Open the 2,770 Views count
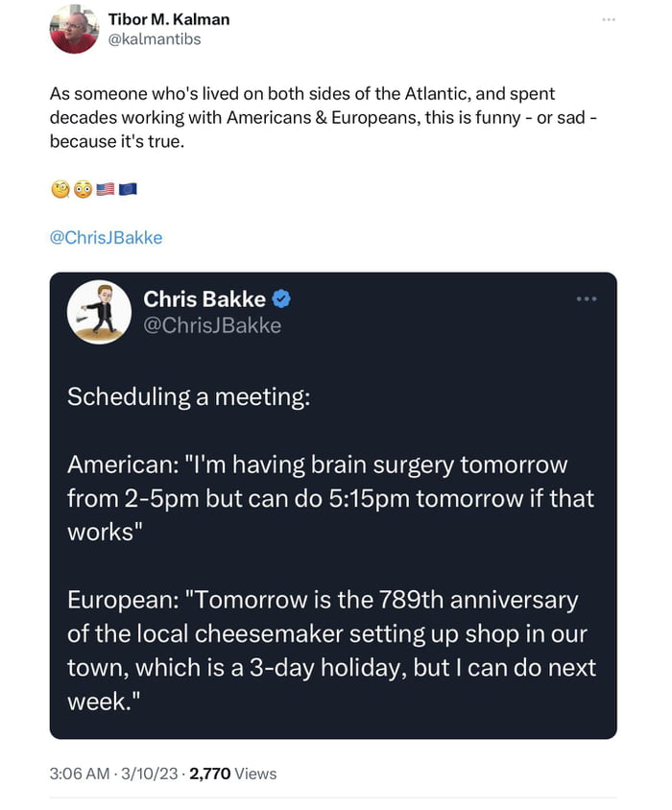This screenshot has height=810, width=672. pyautogui.click(x=232, y=774)
